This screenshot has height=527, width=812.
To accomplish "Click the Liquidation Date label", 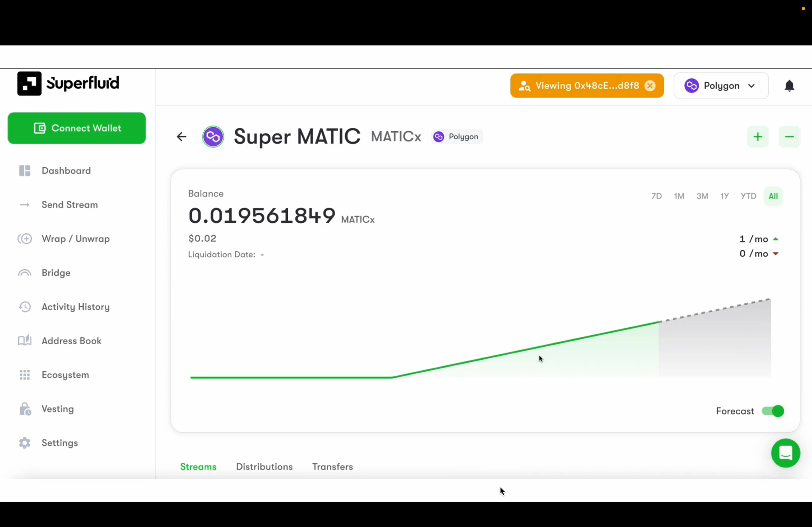I will click(222, 254).
